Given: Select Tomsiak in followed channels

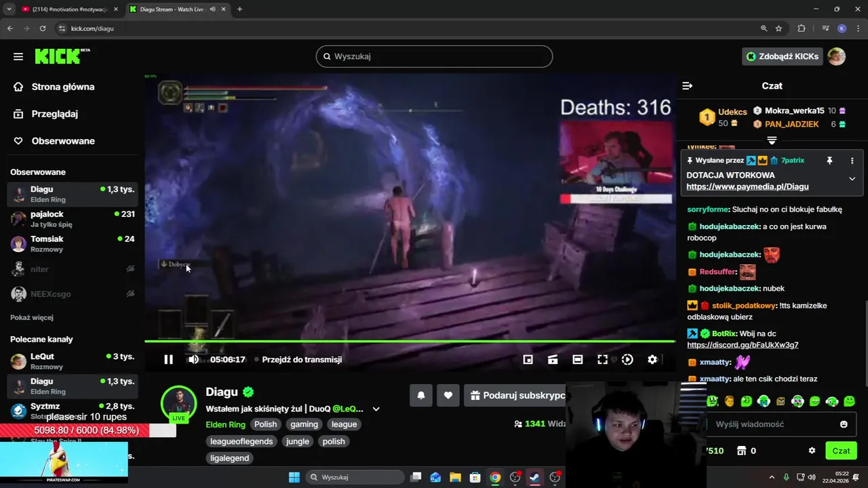Looking at the screenshot, I should [73, 244].
